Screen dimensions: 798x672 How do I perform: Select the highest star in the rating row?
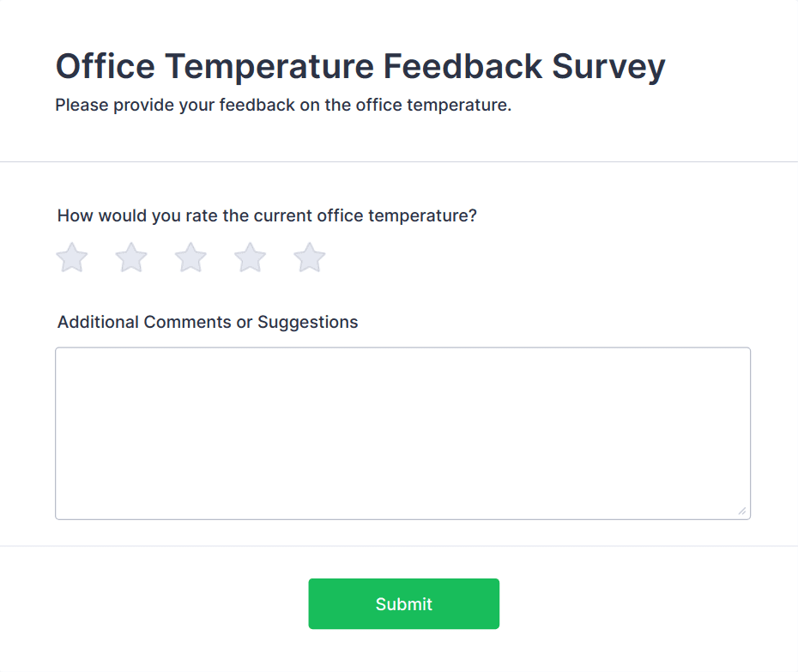click(310, 257)
